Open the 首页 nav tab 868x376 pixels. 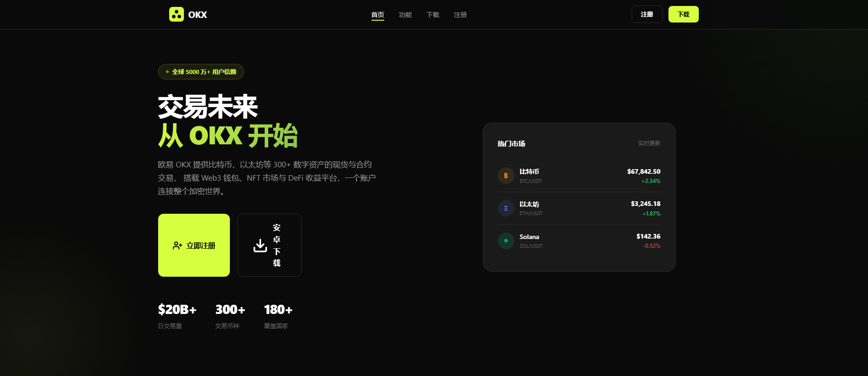click(x=378, y=15)
